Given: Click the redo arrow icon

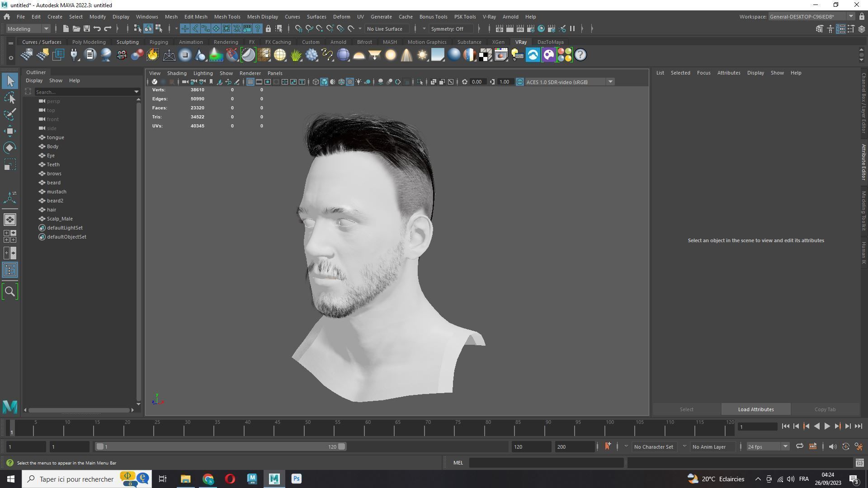Looking at the screenshot, I should pos(108,29).
